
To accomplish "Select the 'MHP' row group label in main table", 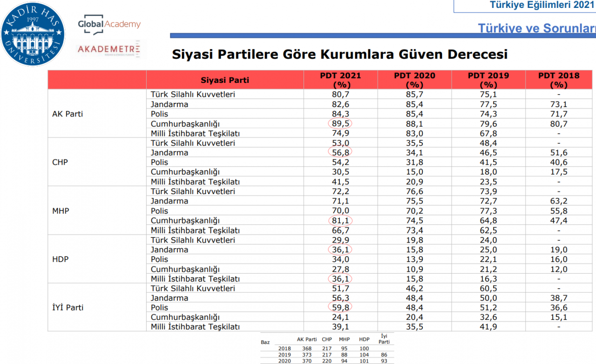I will tap(61, 211).
